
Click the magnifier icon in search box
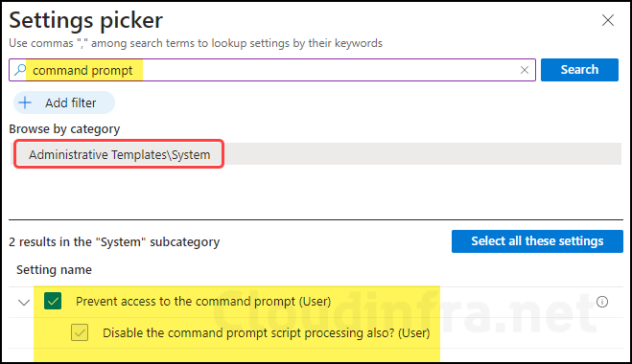tap(20, 70)
